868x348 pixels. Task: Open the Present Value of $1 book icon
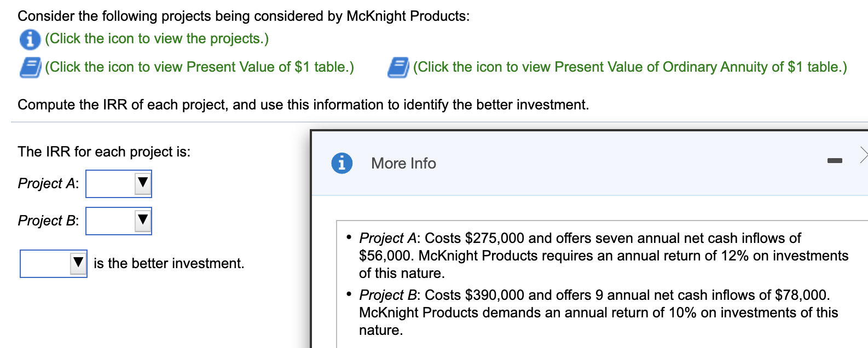(x=30, y=67)
